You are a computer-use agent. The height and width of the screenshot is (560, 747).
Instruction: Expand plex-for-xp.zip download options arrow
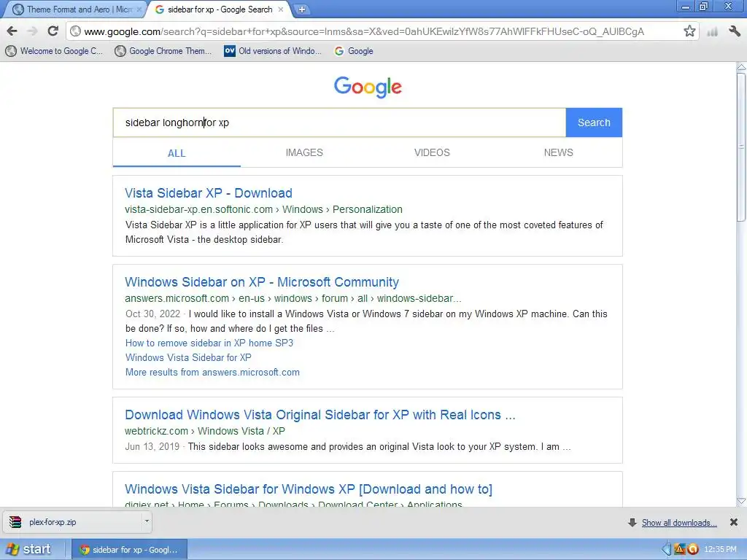[147, 521]
